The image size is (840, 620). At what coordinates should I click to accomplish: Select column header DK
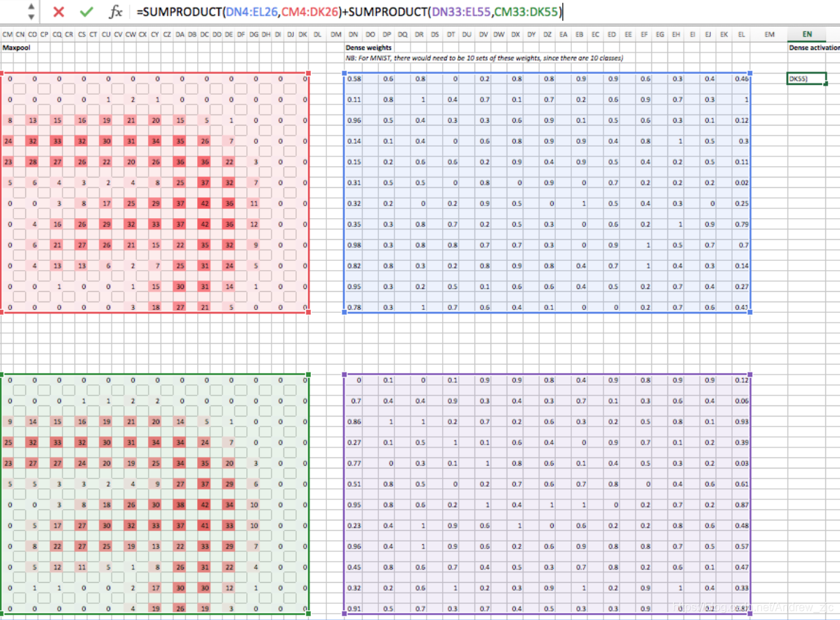tap(303, 34)
